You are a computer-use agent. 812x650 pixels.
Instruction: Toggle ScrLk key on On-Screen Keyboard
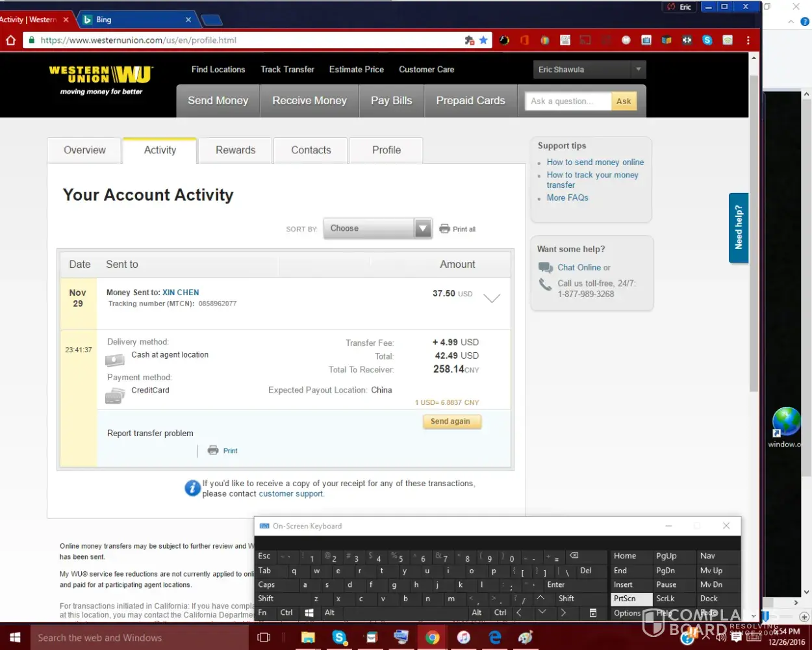673,599
